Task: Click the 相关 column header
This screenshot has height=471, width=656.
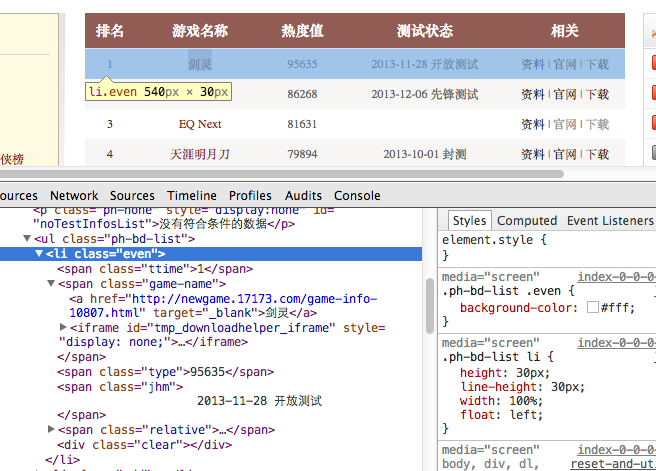Action: pyautogui.click(x=564, y=31)
